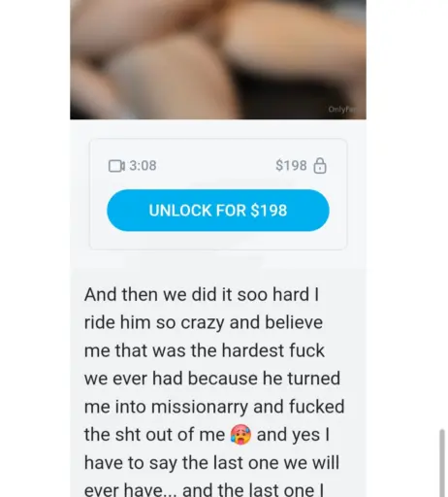Click the padlock icon next to $198
Image resolution: width=448 pixels, height=497 pixels.
(x=320, y=166)
